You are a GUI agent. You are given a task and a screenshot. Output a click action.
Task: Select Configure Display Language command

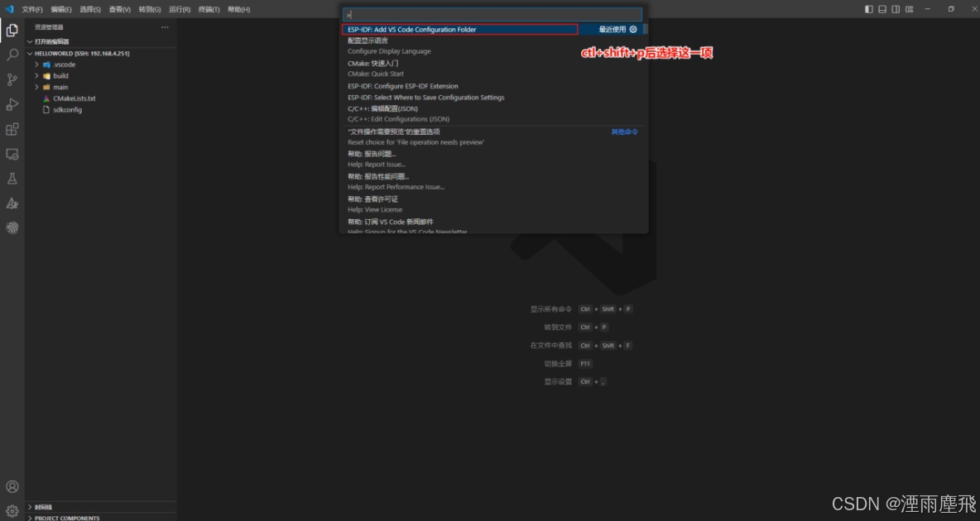click(x=493, y=45)
